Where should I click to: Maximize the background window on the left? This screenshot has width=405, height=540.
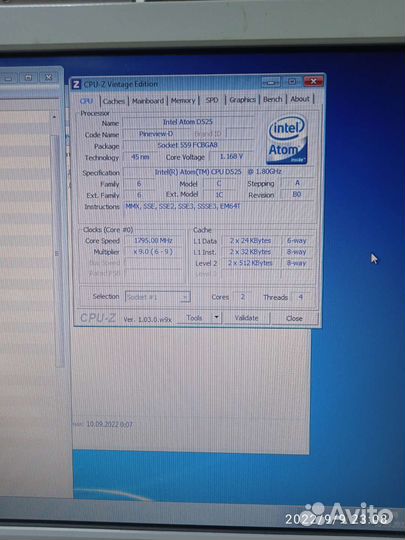[28, 78]
